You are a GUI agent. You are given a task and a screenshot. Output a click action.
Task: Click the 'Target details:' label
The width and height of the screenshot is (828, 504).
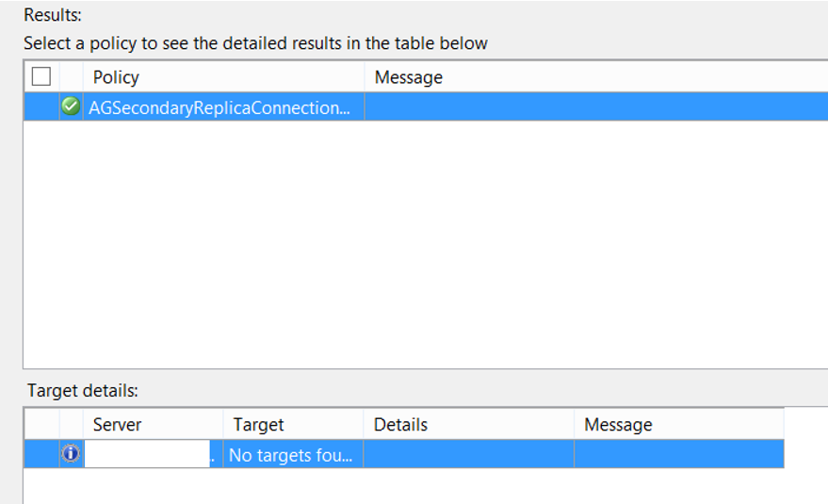[x=82, y=390]
